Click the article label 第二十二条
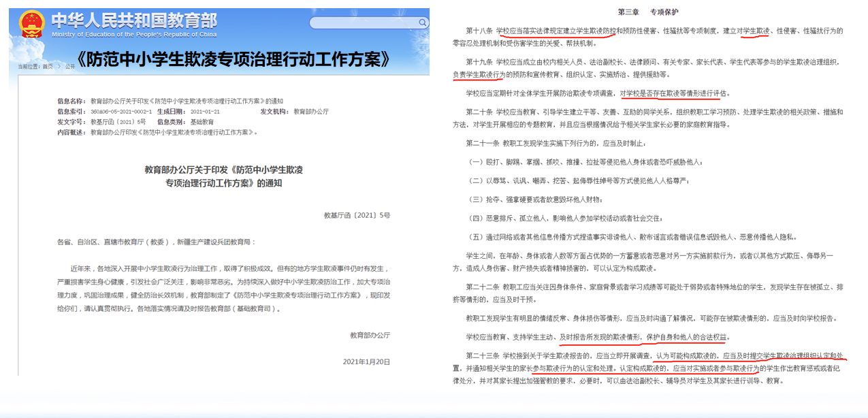 (481, 287)
